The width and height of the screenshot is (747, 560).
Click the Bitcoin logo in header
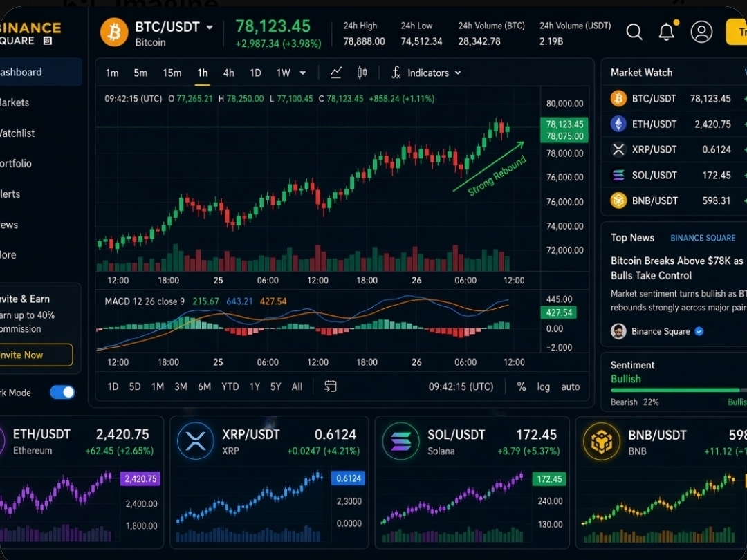click(x=114, y=32)
